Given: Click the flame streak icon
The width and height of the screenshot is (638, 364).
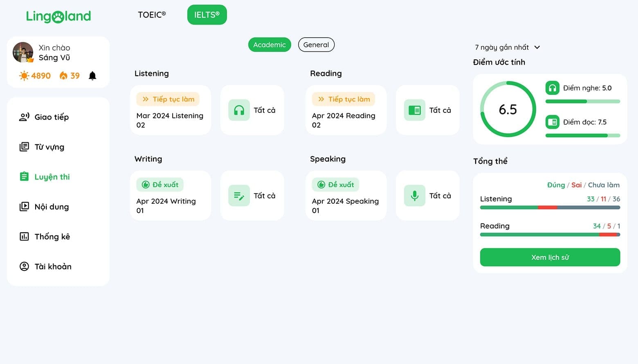Looking at the screenshot, I should coord(63,76).
